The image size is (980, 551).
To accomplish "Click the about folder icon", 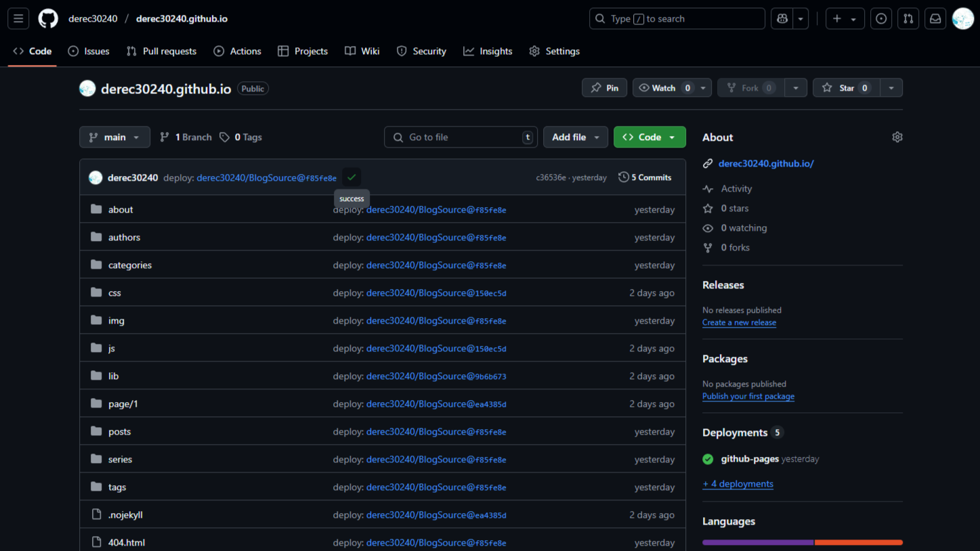I will pos(96,209).
